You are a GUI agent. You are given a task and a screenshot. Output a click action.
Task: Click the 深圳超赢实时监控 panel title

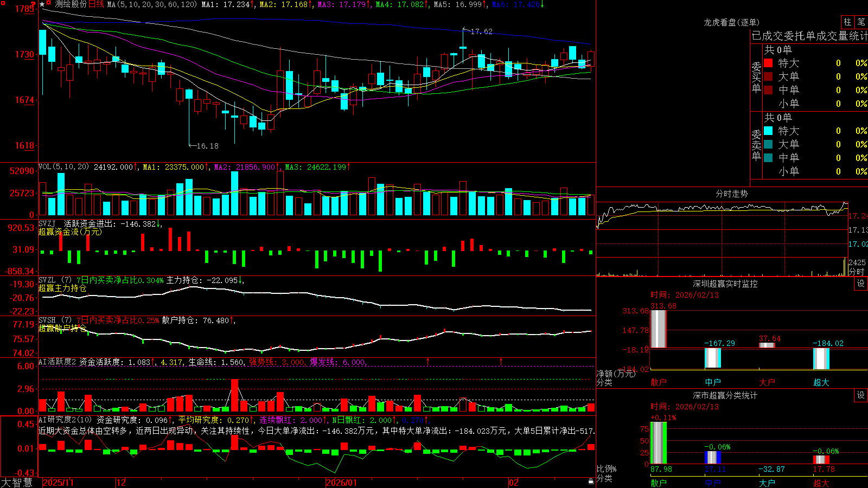click(x=725, y=284)
